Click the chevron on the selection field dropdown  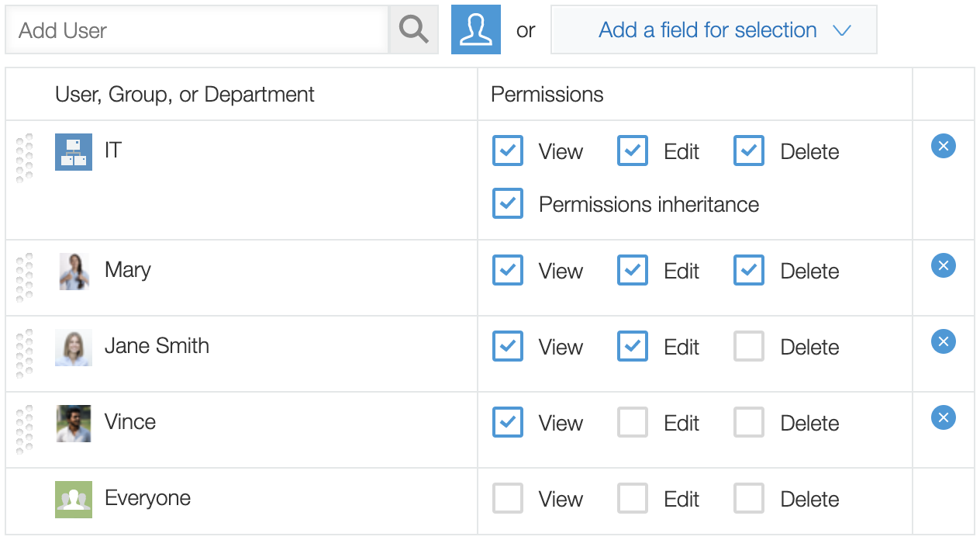(842, 29)
